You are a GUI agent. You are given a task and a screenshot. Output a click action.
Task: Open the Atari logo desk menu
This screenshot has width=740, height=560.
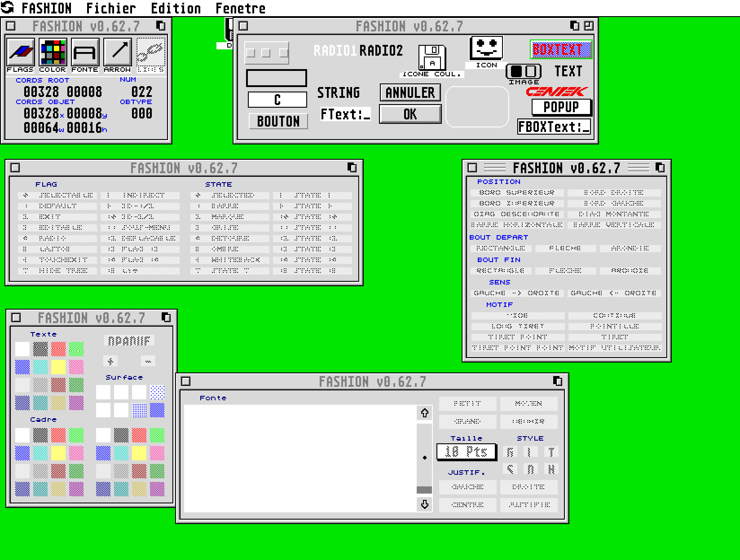(x=8, y=8)
